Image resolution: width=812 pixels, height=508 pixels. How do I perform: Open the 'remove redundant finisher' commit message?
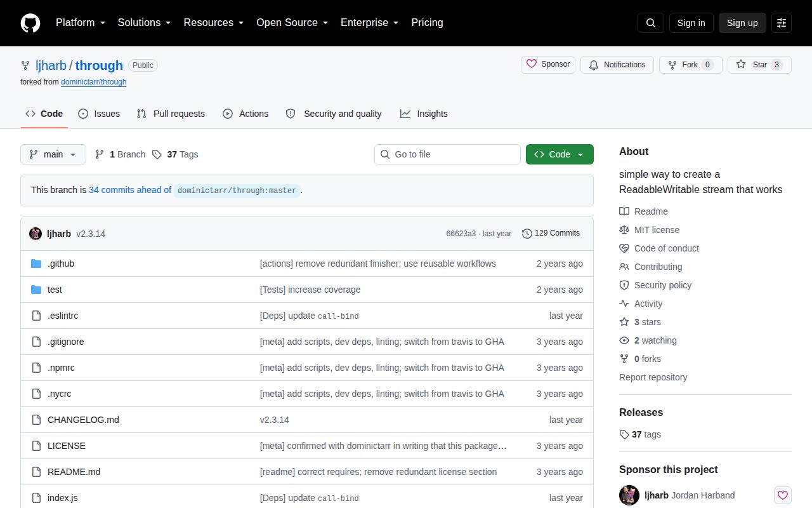coord(378,264)
